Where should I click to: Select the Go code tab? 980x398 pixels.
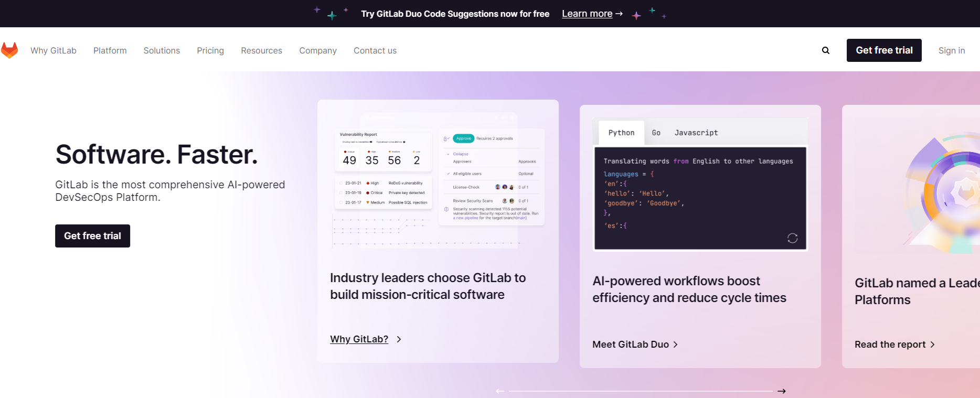(x=656, y=133)
